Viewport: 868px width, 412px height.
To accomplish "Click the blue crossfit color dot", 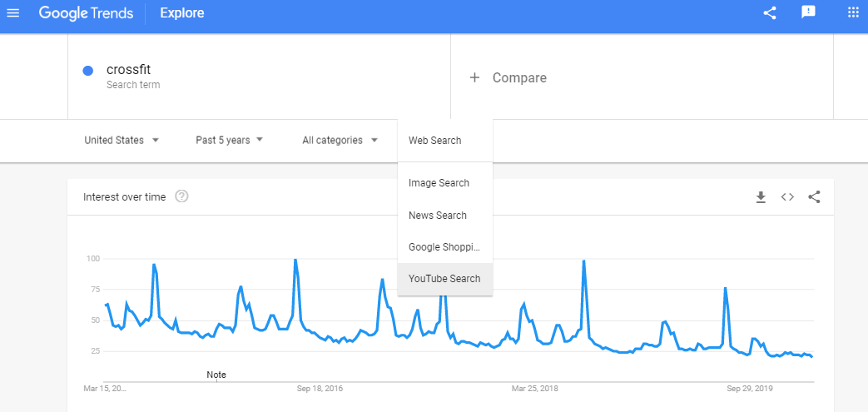I will point(87,71).
